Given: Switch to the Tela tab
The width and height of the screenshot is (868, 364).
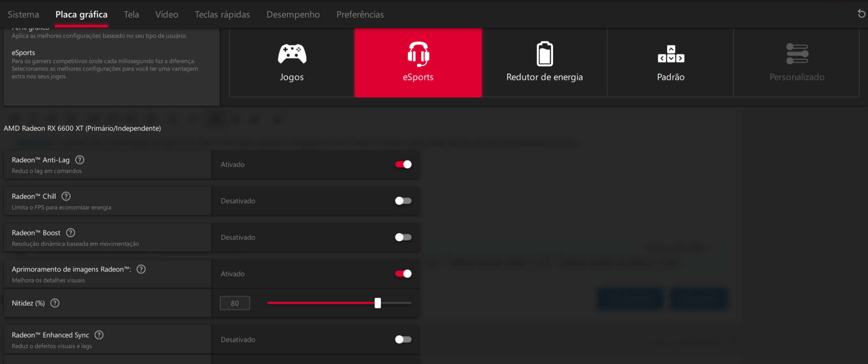Looking at the screenshot, I should [131, 14].
